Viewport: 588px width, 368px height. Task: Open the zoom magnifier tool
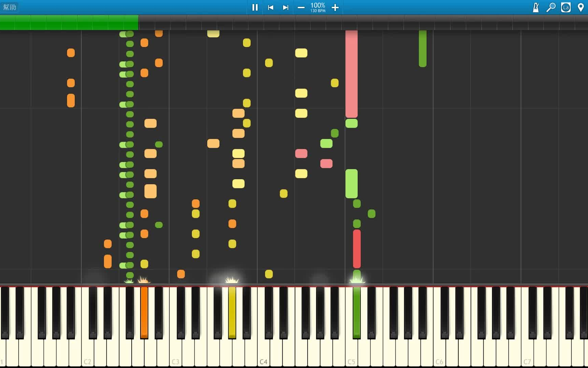point(551,7)
